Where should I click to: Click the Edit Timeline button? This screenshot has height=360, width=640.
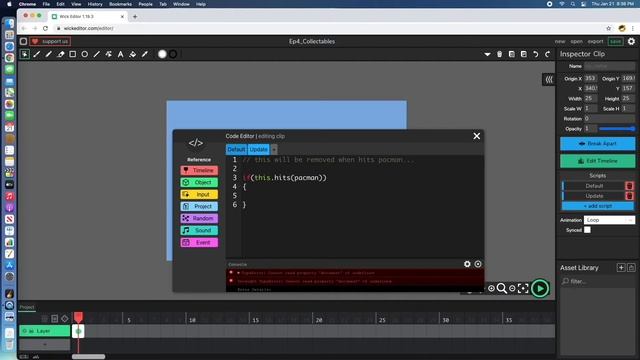tap(598, 161)
